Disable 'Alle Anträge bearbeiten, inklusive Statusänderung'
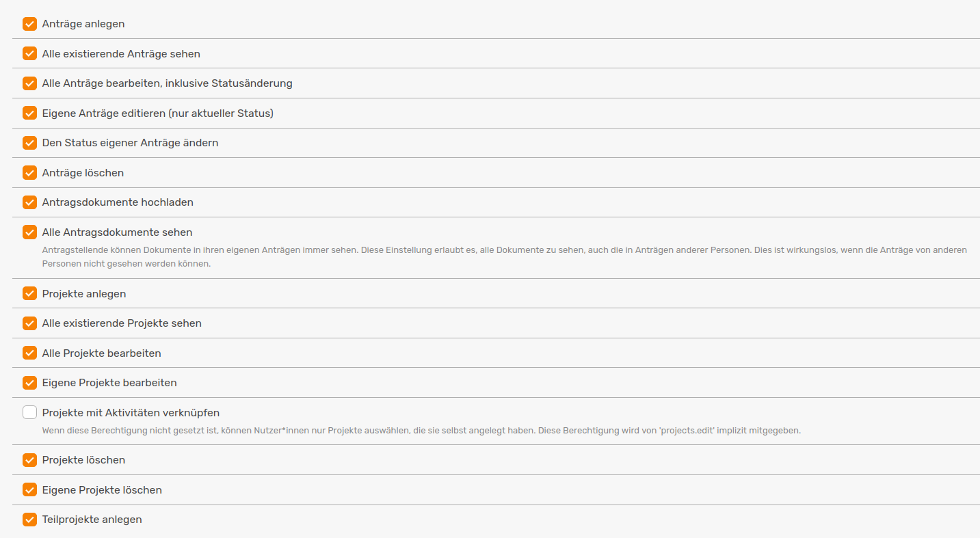Image resolution: width=980 pixels, height=538 pixels. tap(29, 83)
